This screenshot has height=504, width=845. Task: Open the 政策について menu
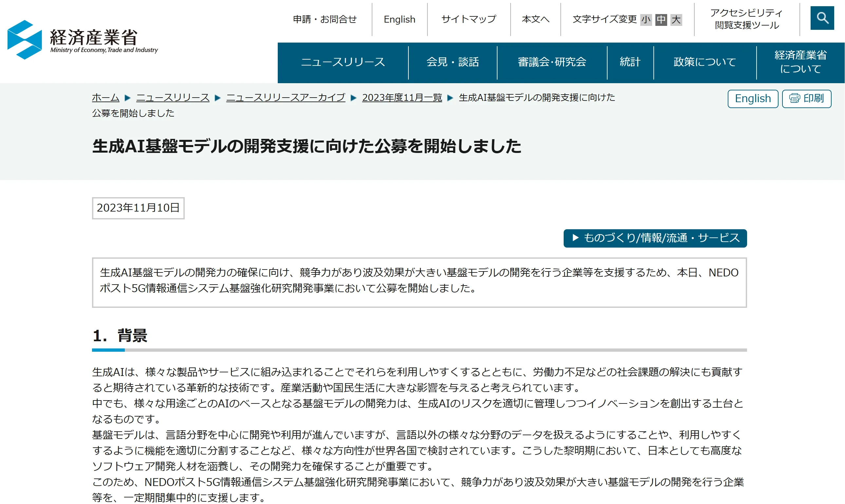tap(705, 63)
